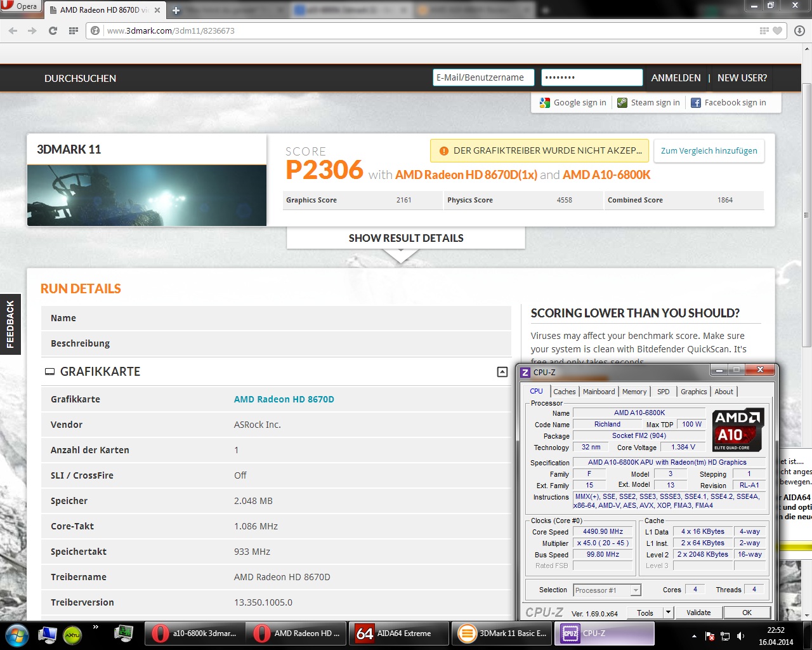Expand SHOW RESULT DETAILS
The height and width of the screenshot is (650, 812).
point(406,238)
